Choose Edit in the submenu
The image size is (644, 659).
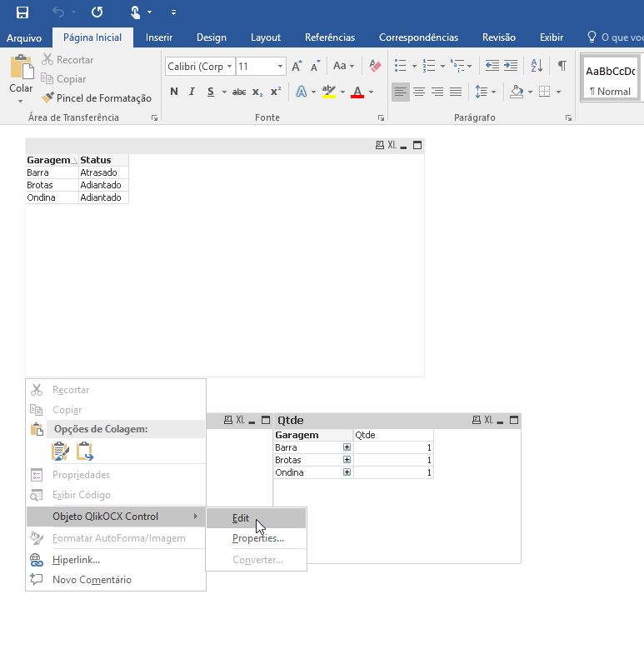pyautogui.click(x=256, y=518)
